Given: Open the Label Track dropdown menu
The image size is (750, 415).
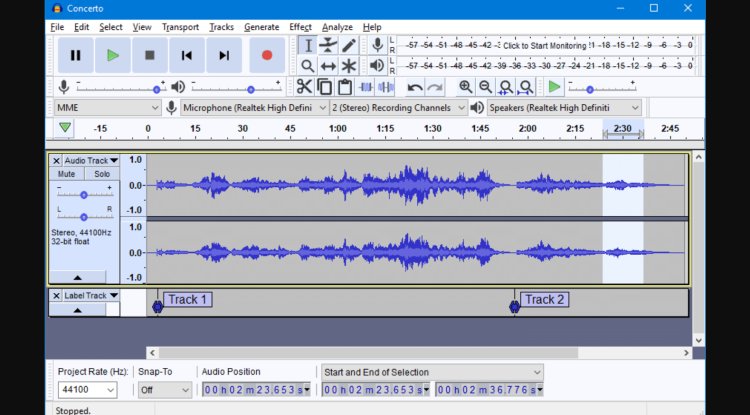Looking at the screenshot, I should point(91,296).
